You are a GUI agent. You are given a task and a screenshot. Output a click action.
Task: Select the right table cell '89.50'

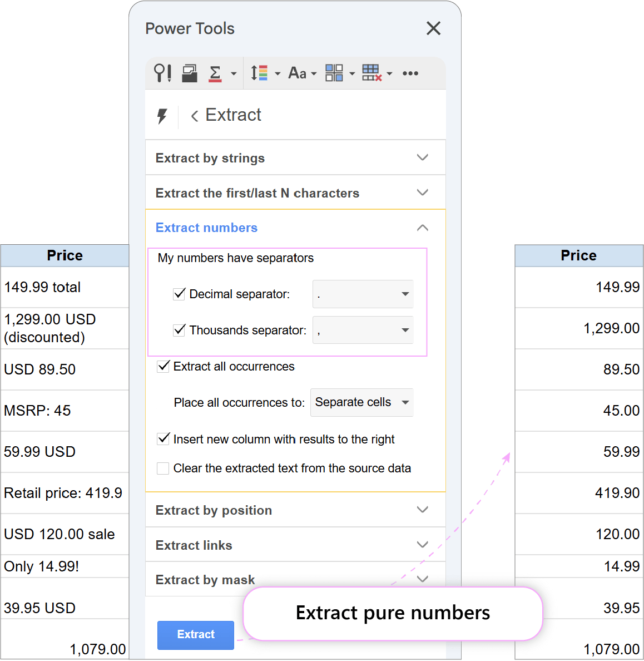click(x=579, y=369)
